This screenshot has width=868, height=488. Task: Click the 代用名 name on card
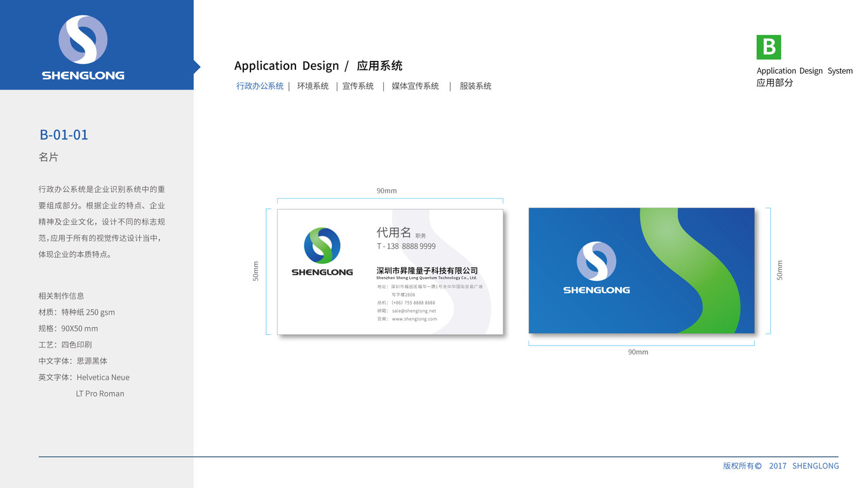point(394,233)
